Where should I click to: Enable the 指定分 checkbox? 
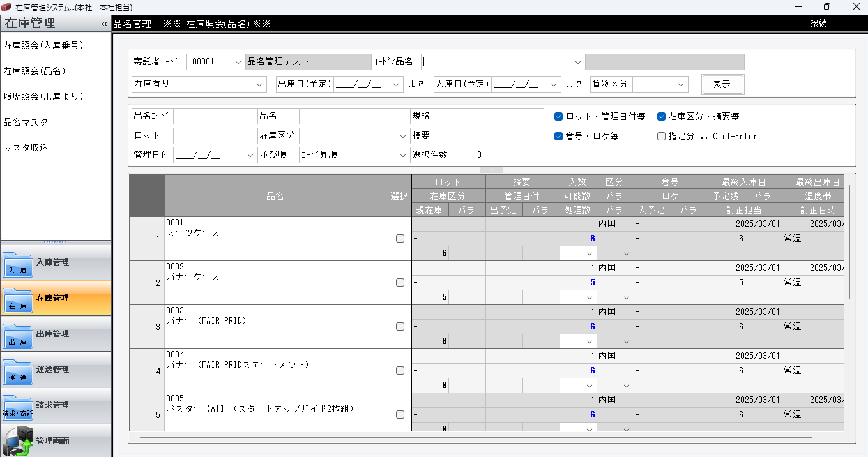(x=662, y=136)
